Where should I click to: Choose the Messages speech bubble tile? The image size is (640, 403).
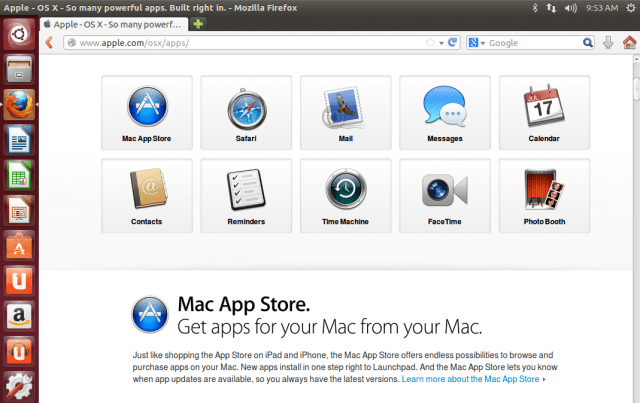pos(445,113)
